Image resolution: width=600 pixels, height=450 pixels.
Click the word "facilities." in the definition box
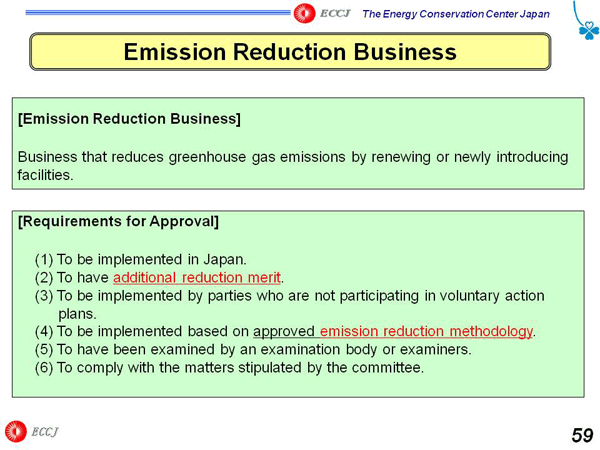[x=45, y=174]
